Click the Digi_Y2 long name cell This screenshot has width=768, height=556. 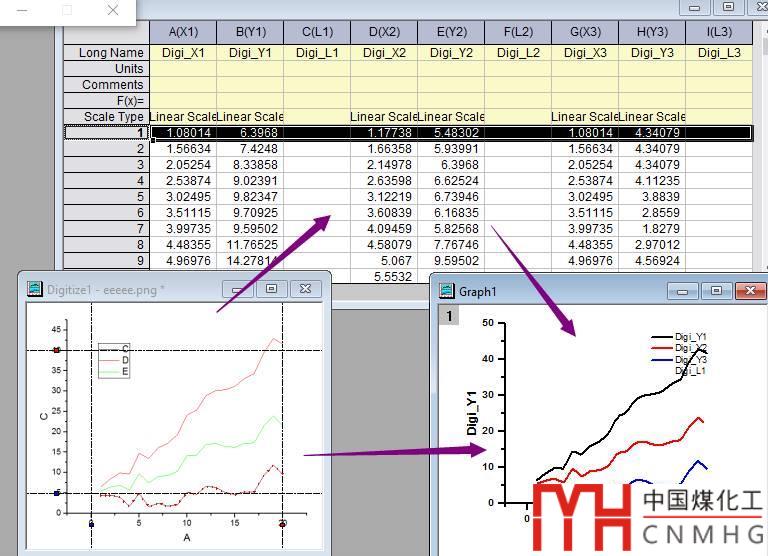pos(451,53)
